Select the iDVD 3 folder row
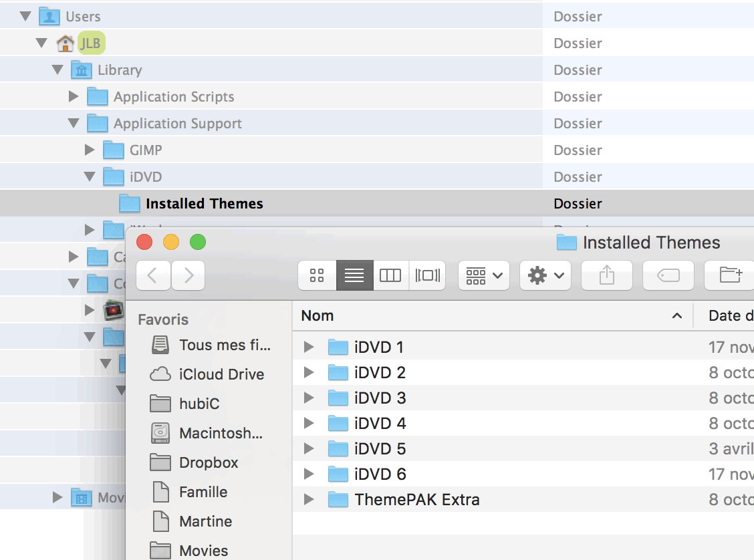The width and height of the screenshot is (754, 560). (523, 398)
